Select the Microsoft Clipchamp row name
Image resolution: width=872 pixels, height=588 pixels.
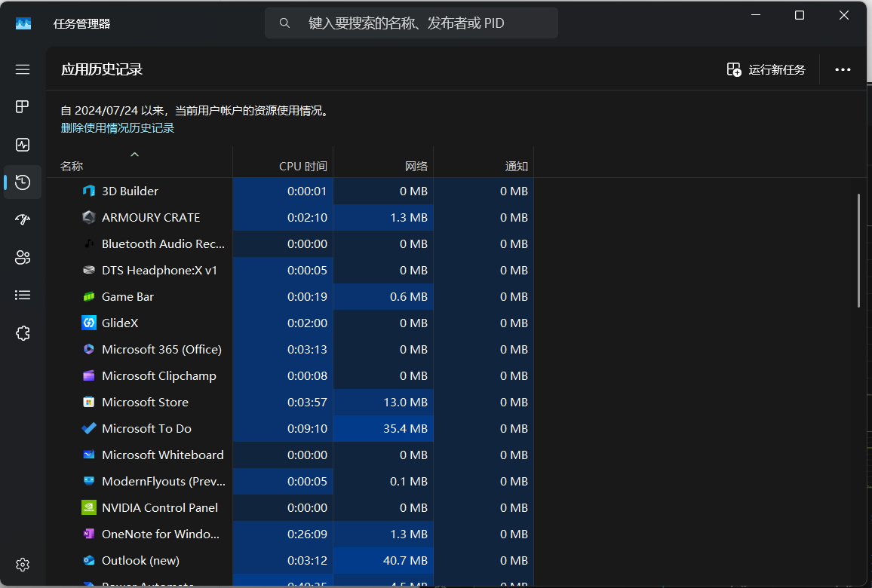click(x=159, y=375)
